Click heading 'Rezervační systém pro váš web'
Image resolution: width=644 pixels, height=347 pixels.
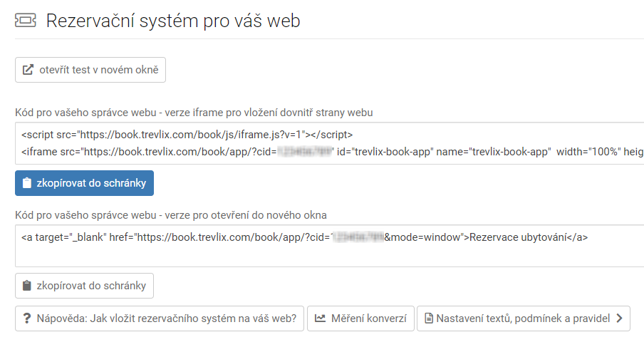[x=173, y=21]
